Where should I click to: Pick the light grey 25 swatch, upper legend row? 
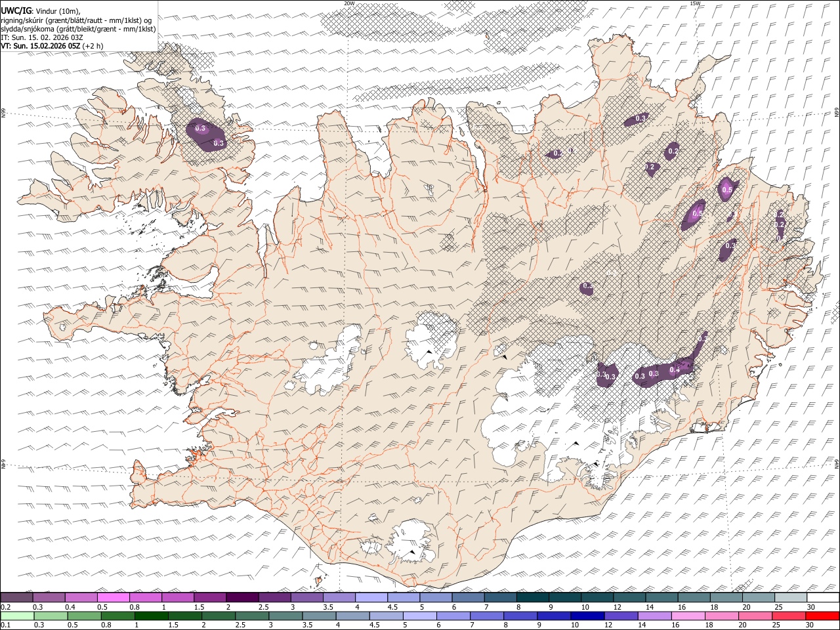pyautogui.click(x=790, y=597)
